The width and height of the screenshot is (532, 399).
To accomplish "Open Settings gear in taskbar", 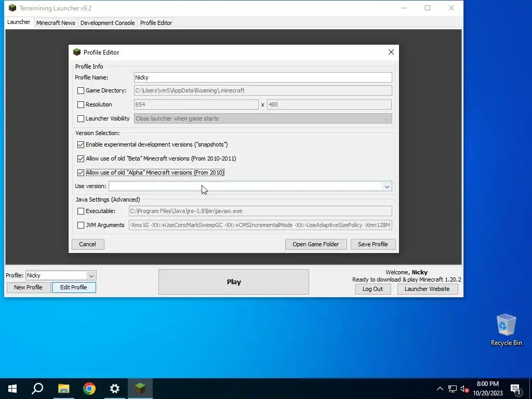I will [x=115, y=389].
